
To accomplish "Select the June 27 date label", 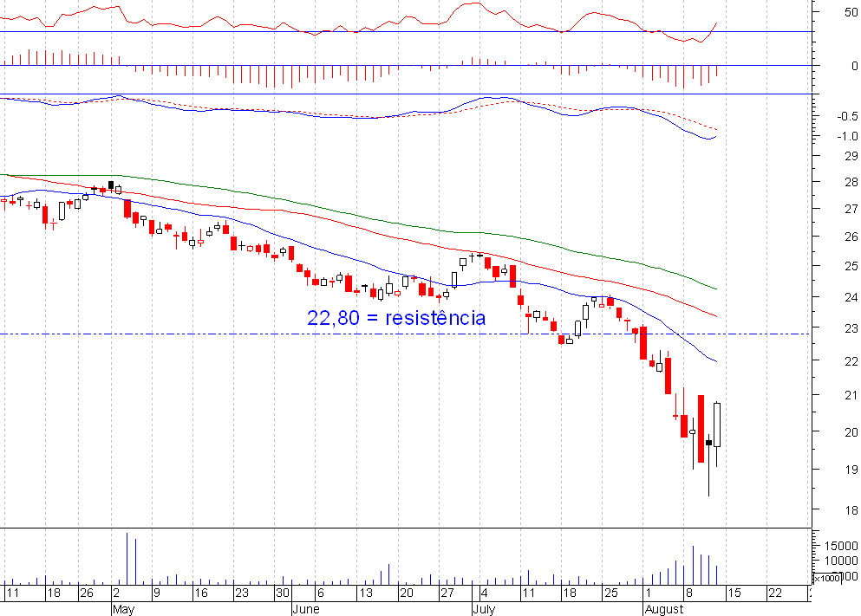I will click(447, 593).
